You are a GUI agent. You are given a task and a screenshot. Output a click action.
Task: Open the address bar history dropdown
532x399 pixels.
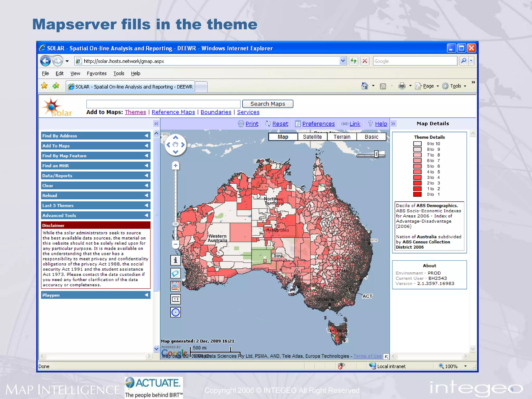click(343, 61)
